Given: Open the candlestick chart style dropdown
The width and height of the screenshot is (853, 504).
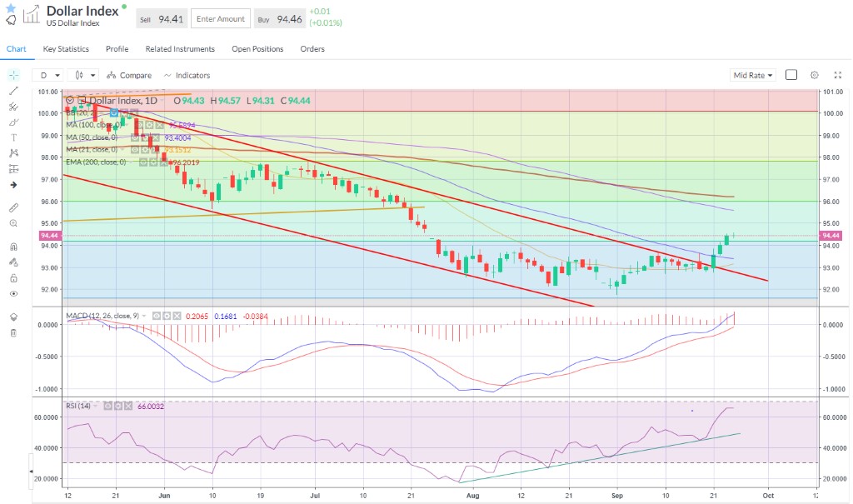Looking at the screenshot, I should point(83,75).
